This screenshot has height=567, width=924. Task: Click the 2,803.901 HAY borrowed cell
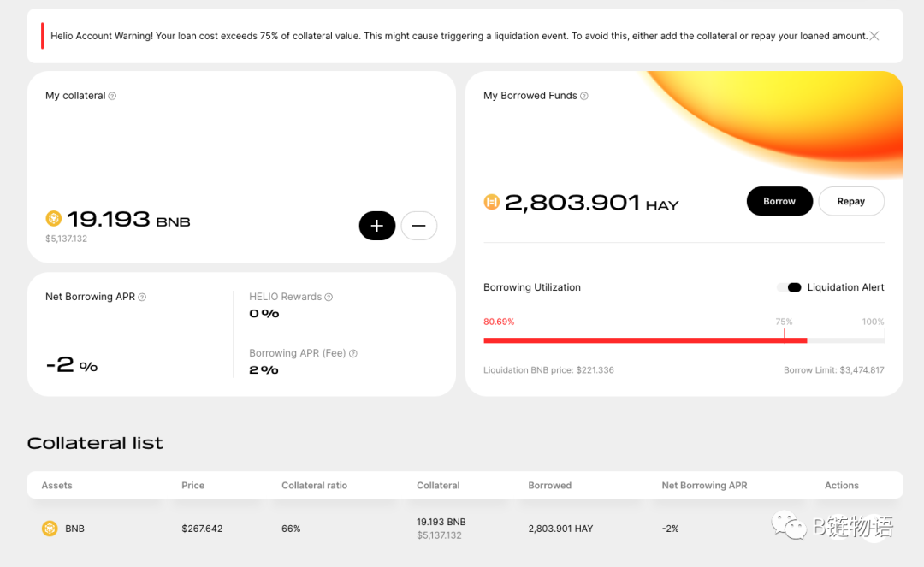560,529
